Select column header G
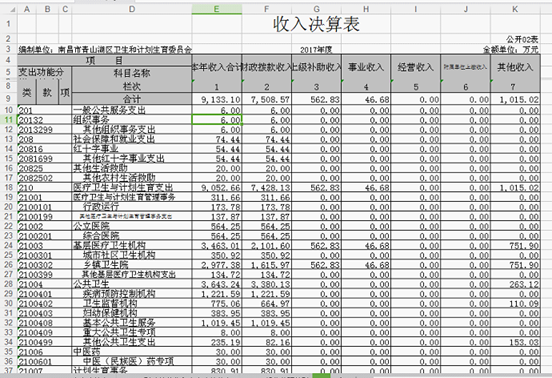552x378 pixels. pos(316,9)
